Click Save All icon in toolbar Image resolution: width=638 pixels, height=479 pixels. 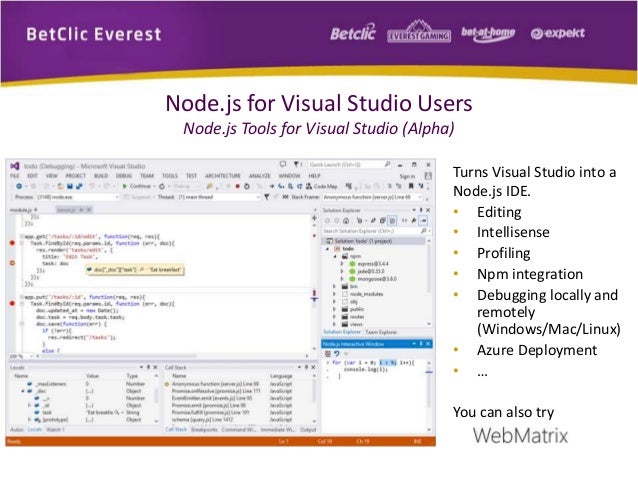(79, 186)
